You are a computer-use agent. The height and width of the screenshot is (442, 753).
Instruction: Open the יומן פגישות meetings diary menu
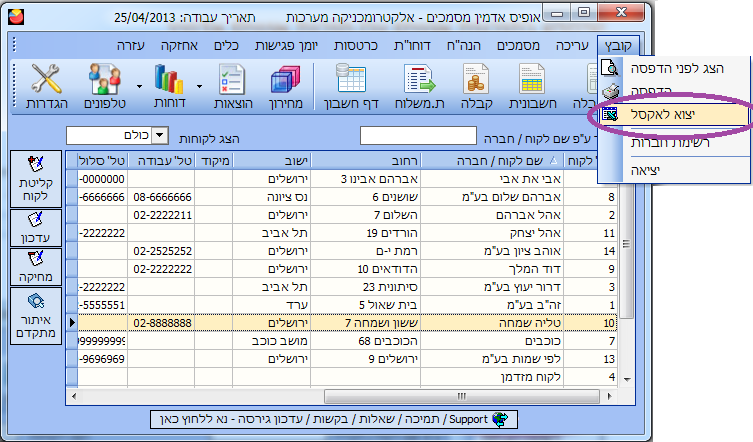click(286, 46)
